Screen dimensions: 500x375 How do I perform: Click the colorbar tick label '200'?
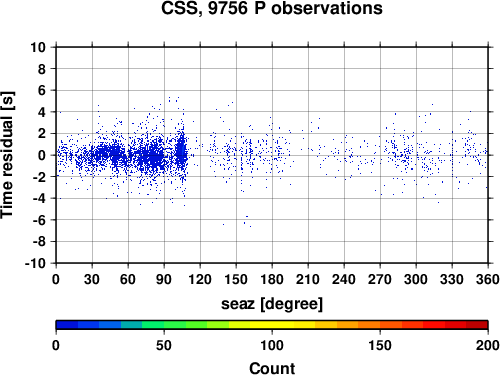click(488, 345)
